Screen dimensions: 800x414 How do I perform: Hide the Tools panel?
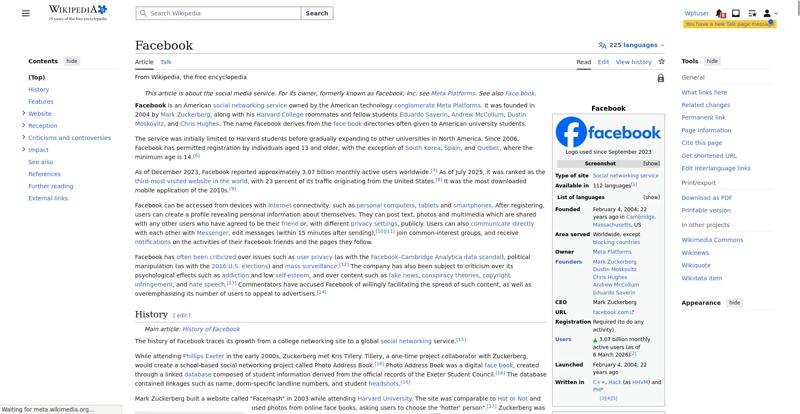[x=712, y=61]
